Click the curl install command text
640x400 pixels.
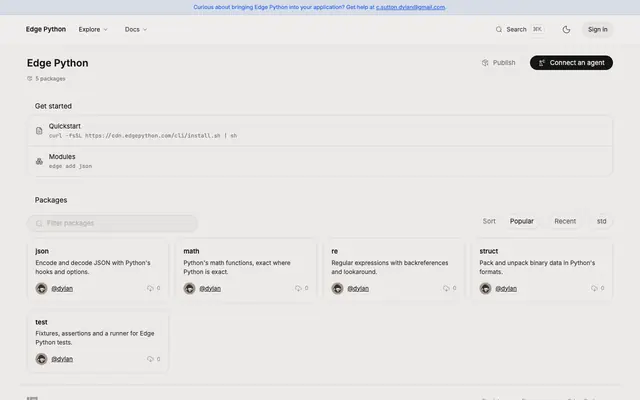(x=143, y=136)
